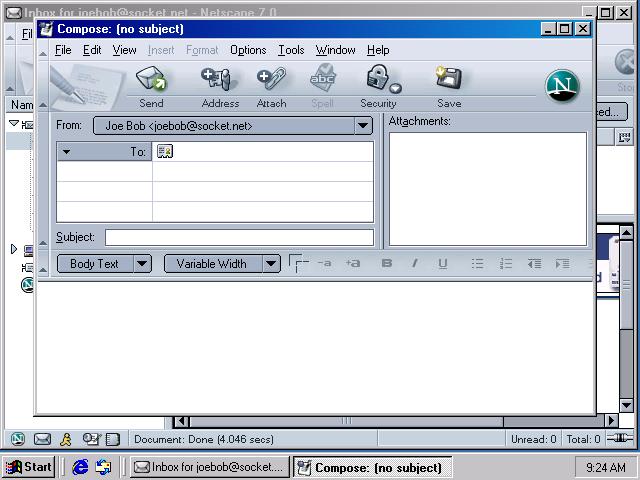Open Navigator from status bar icon
640x480 pixels.
18,439
